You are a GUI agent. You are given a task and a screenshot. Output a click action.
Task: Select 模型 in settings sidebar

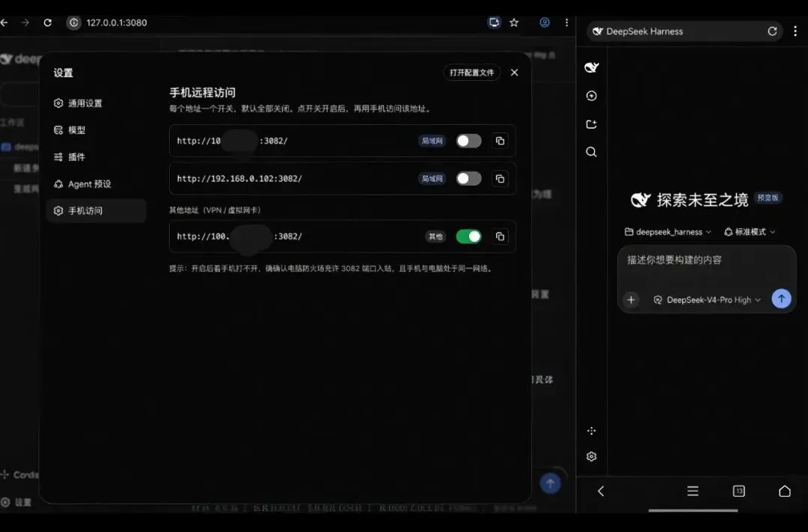coord(97,130)
